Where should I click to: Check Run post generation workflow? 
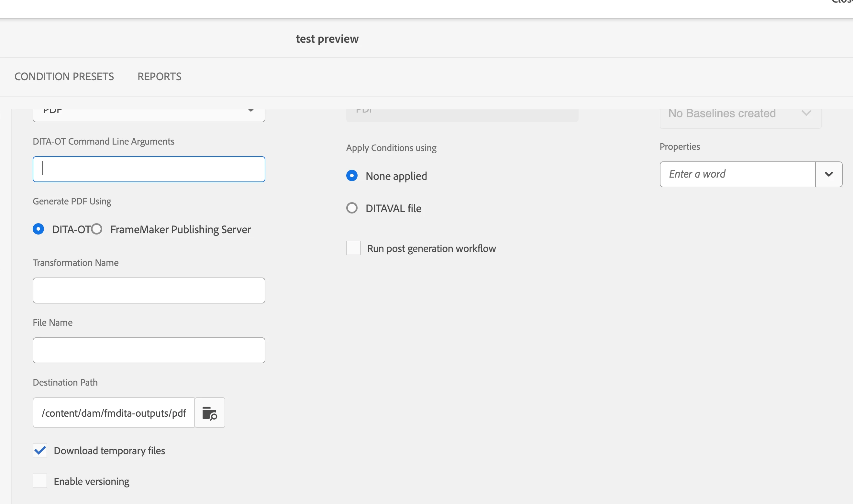coord(353,248)
